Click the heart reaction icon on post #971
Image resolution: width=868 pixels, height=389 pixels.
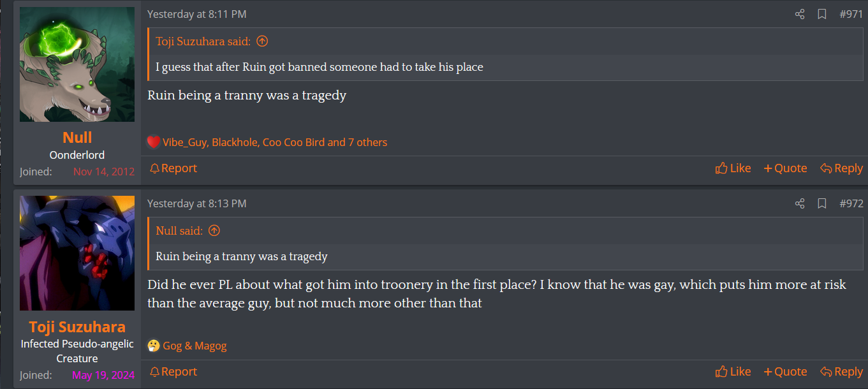point(153,142)
